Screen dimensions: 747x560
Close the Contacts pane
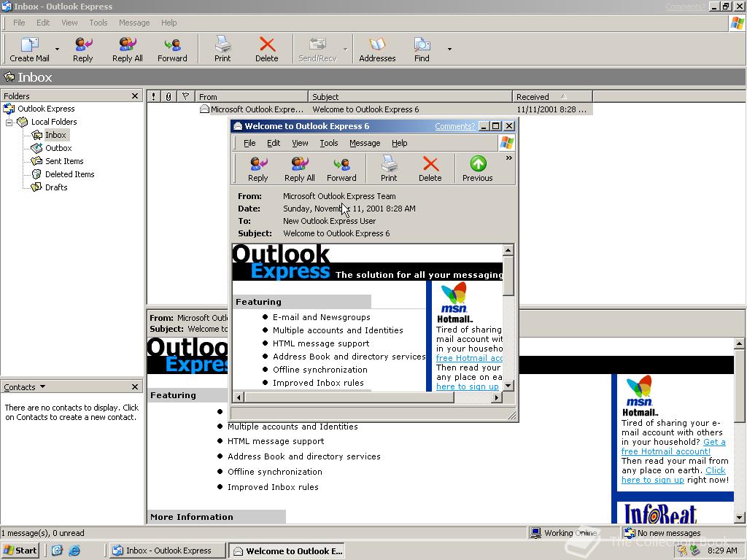pos(135,386)
